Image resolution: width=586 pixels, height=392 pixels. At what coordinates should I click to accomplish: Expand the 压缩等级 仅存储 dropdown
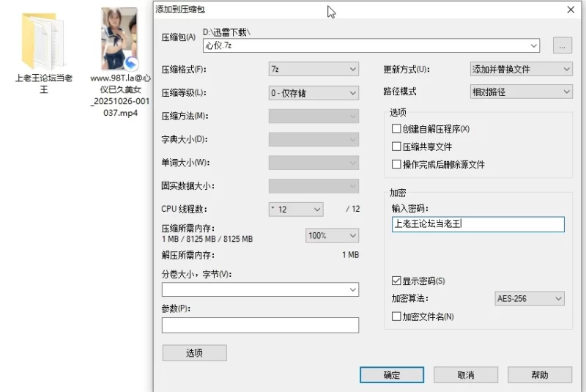[314, 92]
